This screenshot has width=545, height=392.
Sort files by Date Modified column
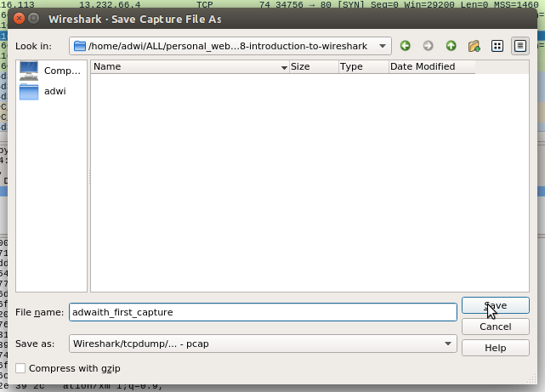(x=432, y=66)
